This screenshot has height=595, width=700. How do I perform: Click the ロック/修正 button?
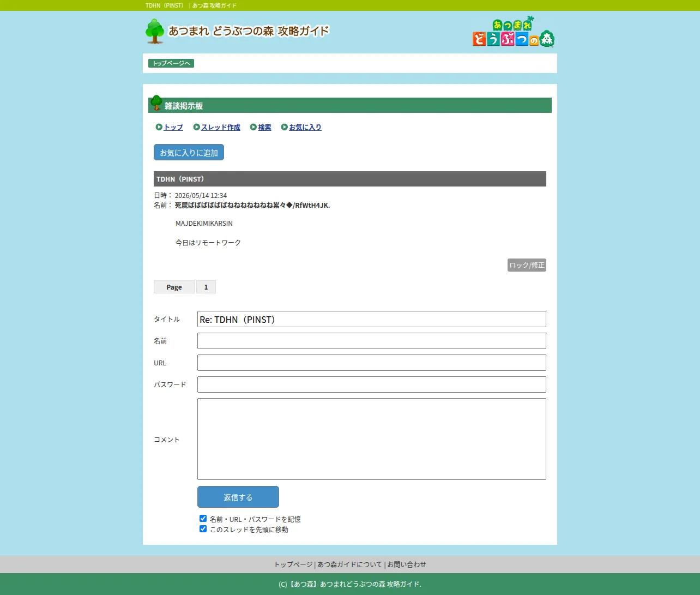pos(527,265)
